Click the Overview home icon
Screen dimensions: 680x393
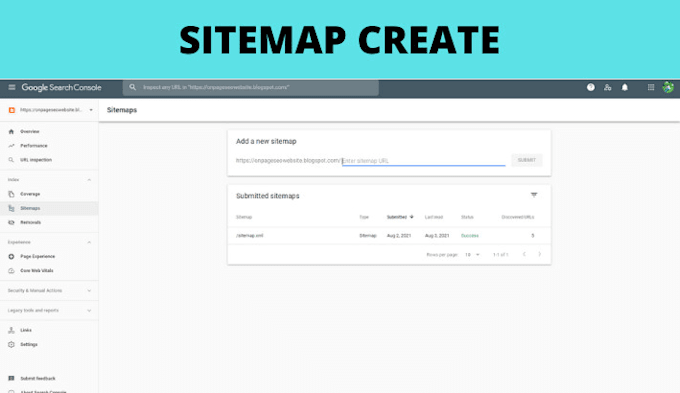pos(11,131)
